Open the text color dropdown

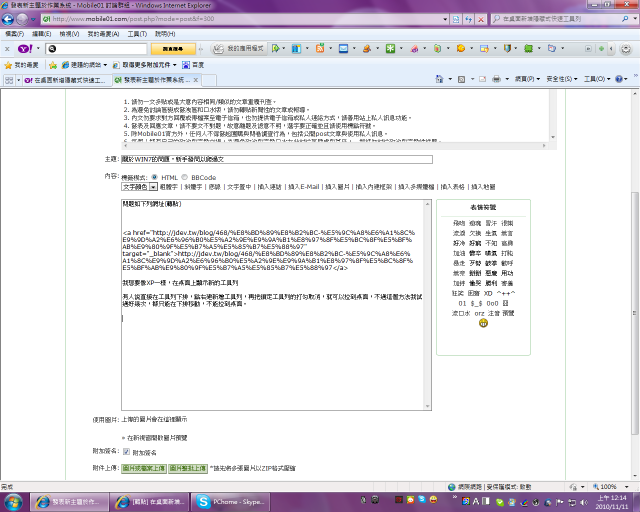coord(139,187)
